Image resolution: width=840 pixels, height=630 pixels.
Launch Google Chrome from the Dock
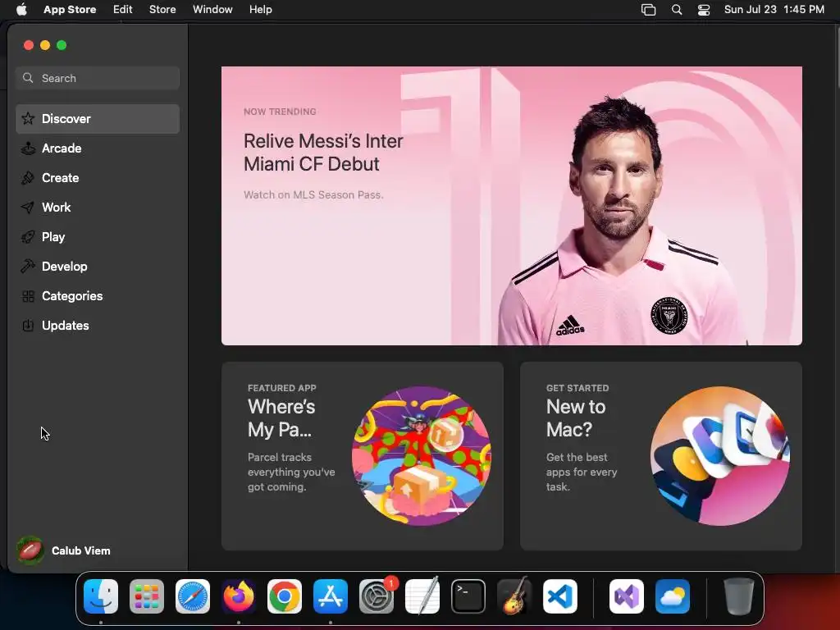(x=285, y=596)
